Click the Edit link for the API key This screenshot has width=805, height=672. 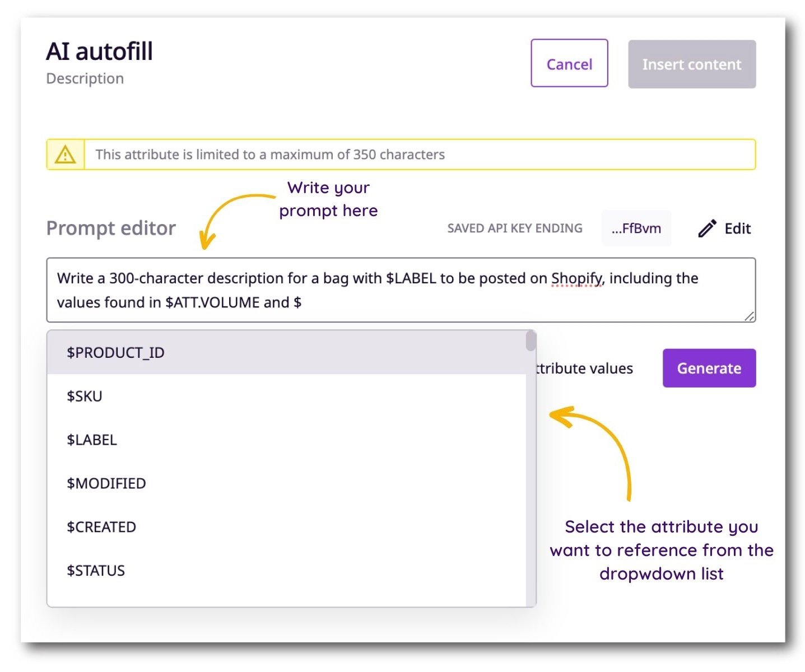coord(737,228)
